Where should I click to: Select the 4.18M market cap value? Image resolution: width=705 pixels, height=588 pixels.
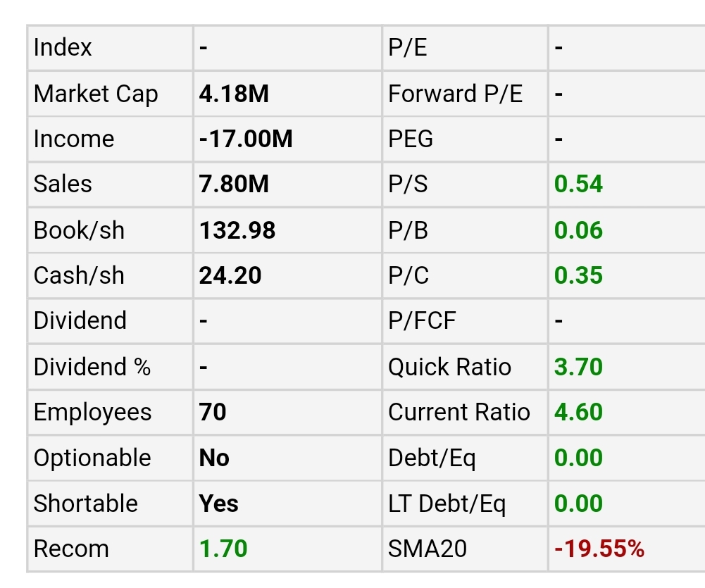(234, 94)
